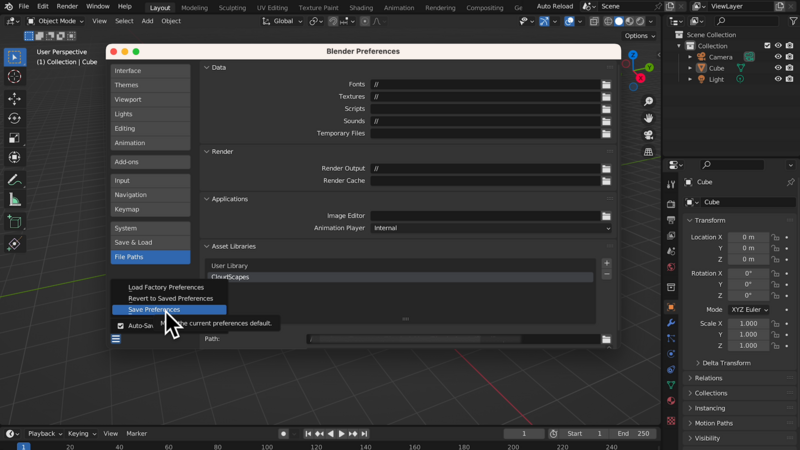Open Modifier properties wrench tab
The image size is (800, 450).
[x=671, y=323]
